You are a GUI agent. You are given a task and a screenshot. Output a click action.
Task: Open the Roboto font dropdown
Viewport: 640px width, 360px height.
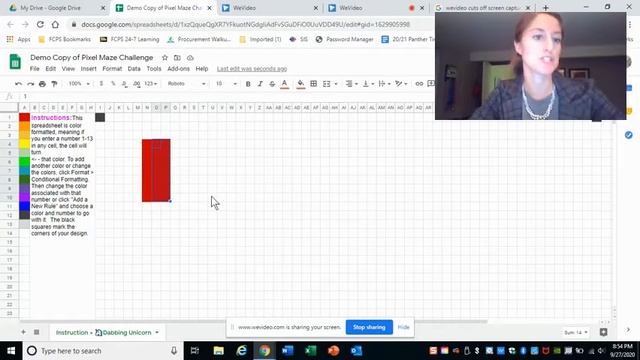[x=187, y=84]
